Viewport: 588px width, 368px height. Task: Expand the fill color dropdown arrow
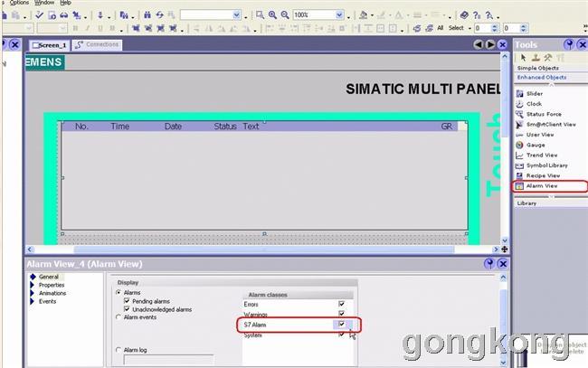tap(372, 15)
